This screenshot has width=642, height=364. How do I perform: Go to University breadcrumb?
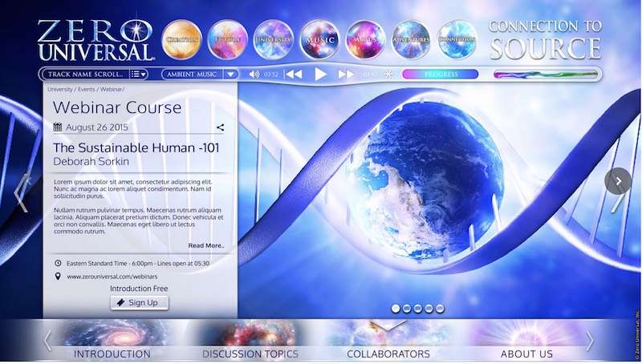click(59, 89)
